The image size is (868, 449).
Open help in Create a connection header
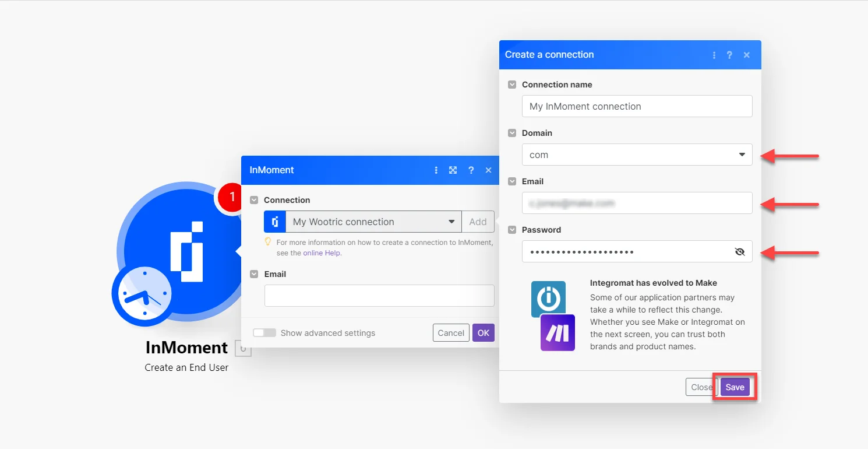pyautogui.click(x=729, y=55)
